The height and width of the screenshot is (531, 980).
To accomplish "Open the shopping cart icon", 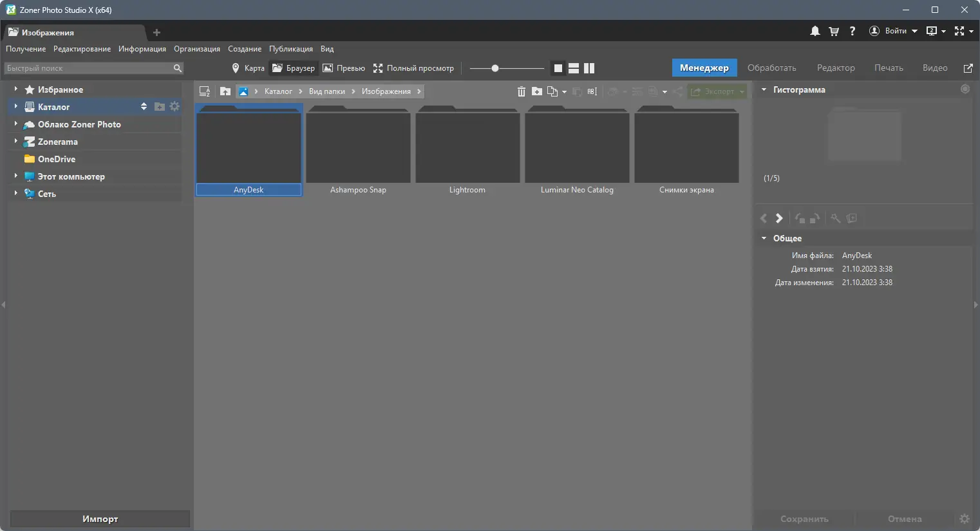I will (834, 31).
